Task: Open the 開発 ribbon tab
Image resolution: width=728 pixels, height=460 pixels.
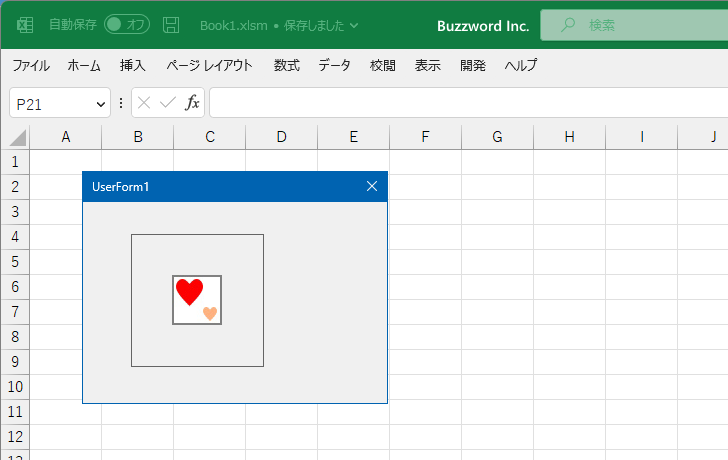Action: (x=473, y=65)
